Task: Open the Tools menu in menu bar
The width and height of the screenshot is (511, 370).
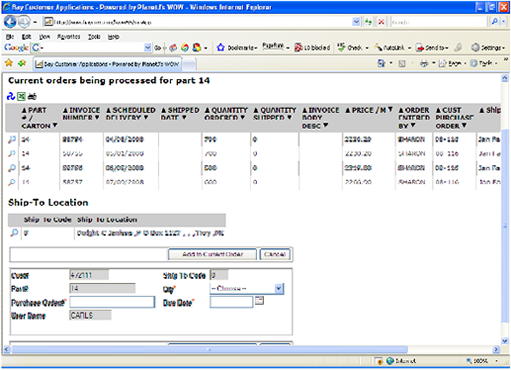Action: click(94, 37)
